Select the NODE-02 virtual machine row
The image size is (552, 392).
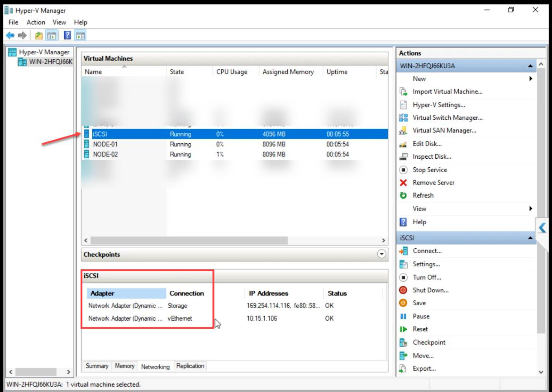click(x=234, y=154)
